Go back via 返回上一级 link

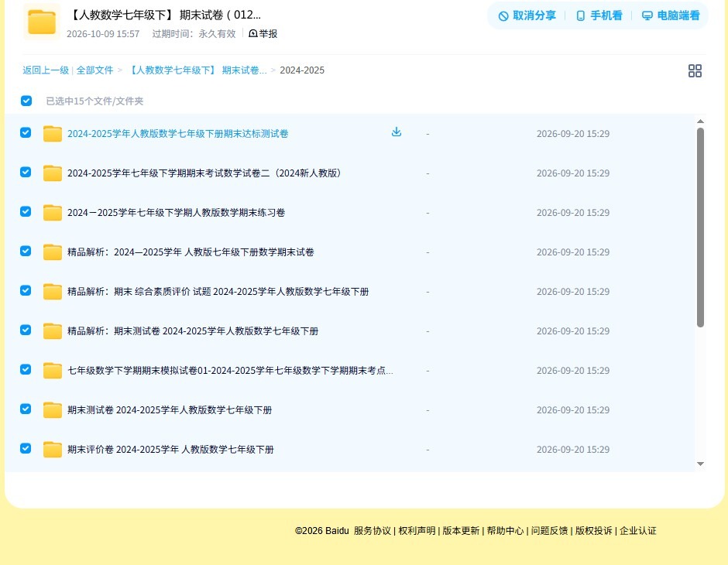click(x=46, y=70)
